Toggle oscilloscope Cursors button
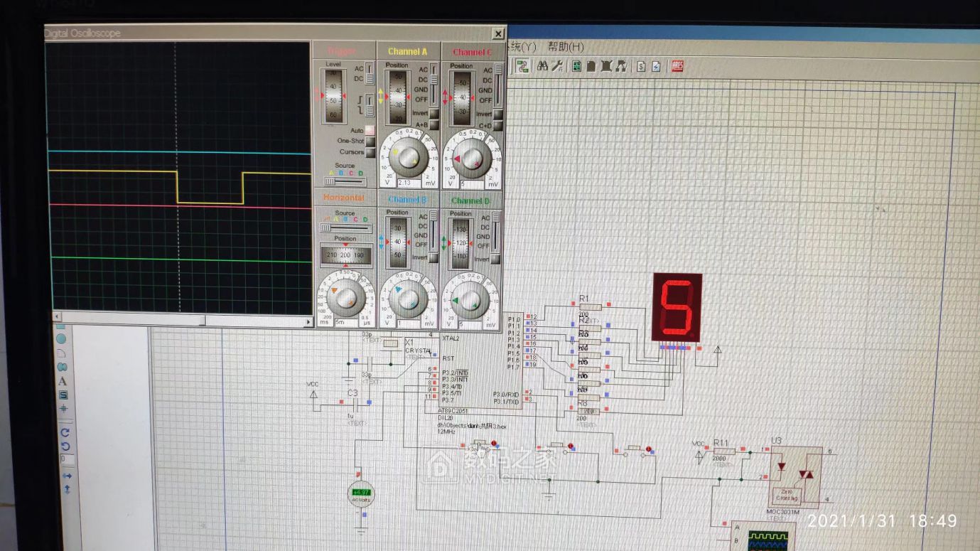The image size is (980, 551). click(x=370, y=151)
